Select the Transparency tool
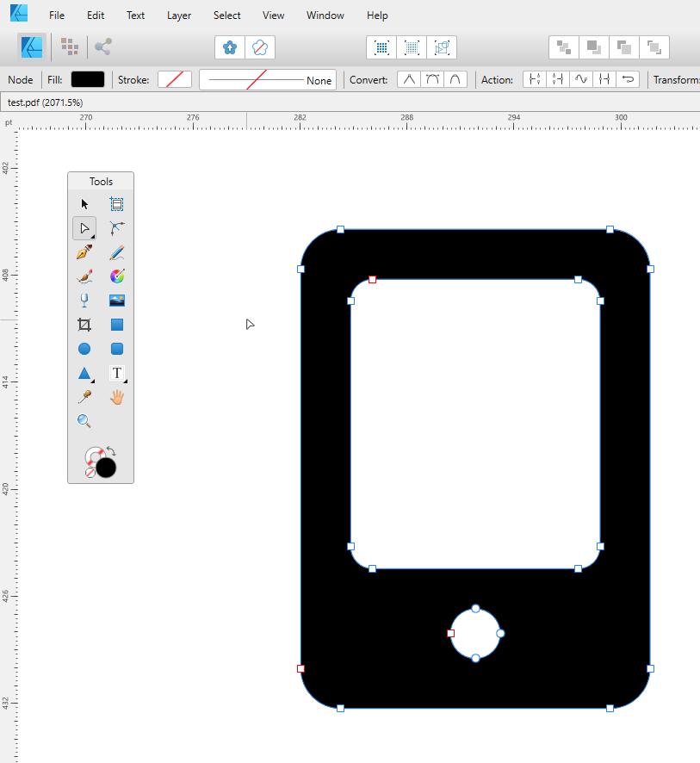700x763 pixels. [x=84, y=301]
